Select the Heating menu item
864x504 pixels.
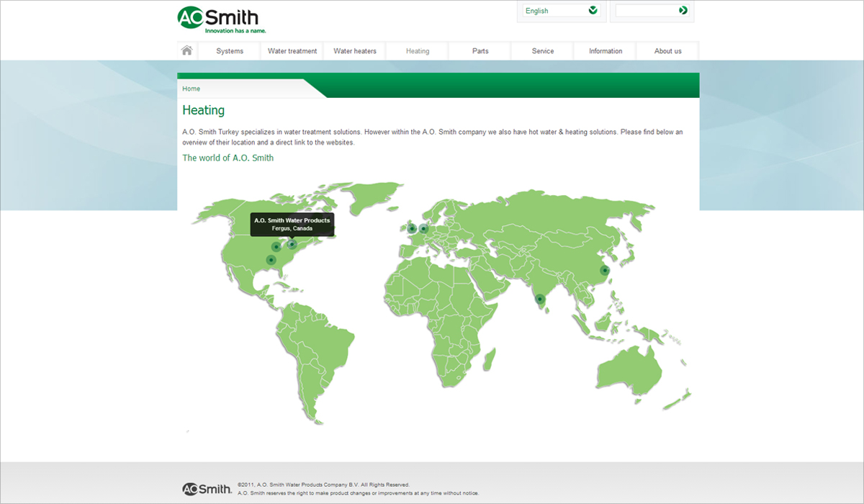pos(418,51)
